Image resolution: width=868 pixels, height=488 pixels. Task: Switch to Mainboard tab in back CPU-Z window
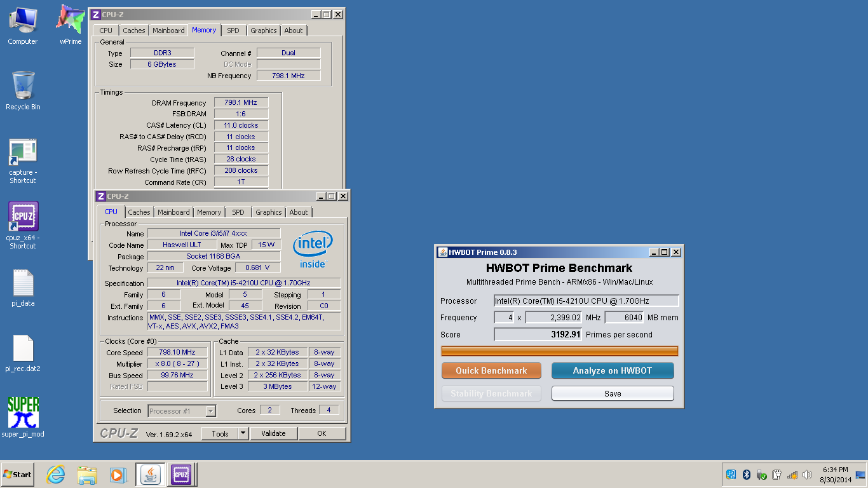point(168,30)
